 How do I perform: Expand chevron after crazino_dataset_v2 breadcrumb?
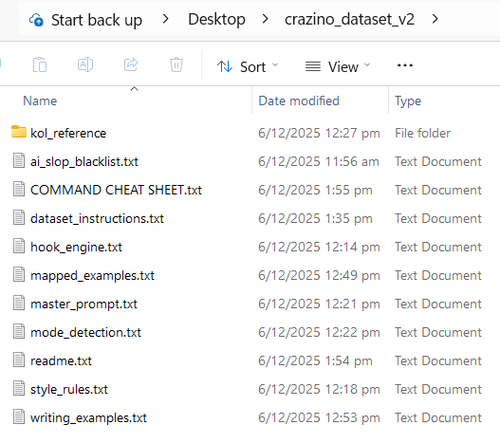(435, 19)
